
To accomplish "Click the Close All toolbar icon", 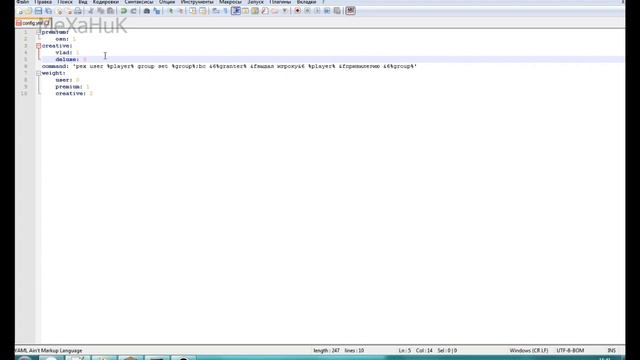I will 69,11.
